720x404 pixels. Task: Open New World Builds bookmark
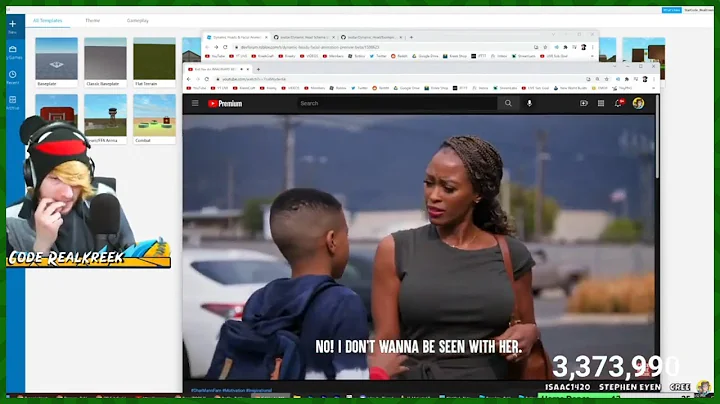[570, 88]
